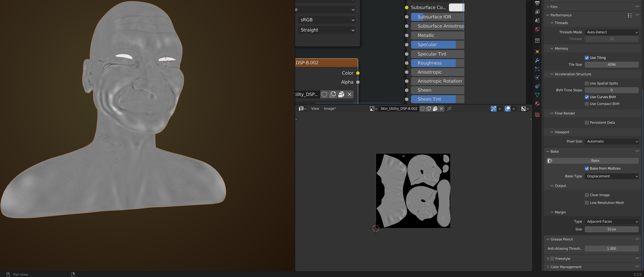Open the Straight alpha mode dropdown
The height and width of the screenshot is (277, 644).
tap(327, 30)
